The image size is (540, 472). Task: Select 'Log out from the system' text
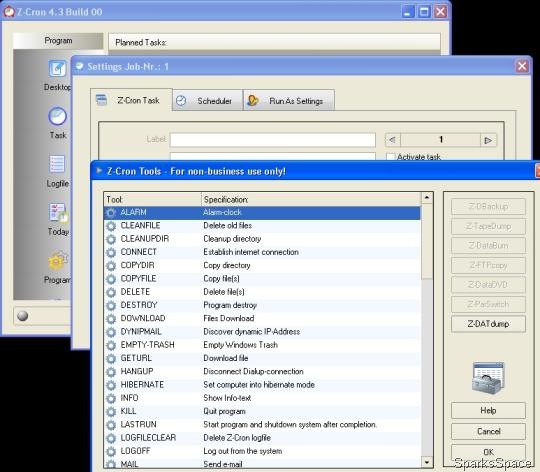(243, 451)
